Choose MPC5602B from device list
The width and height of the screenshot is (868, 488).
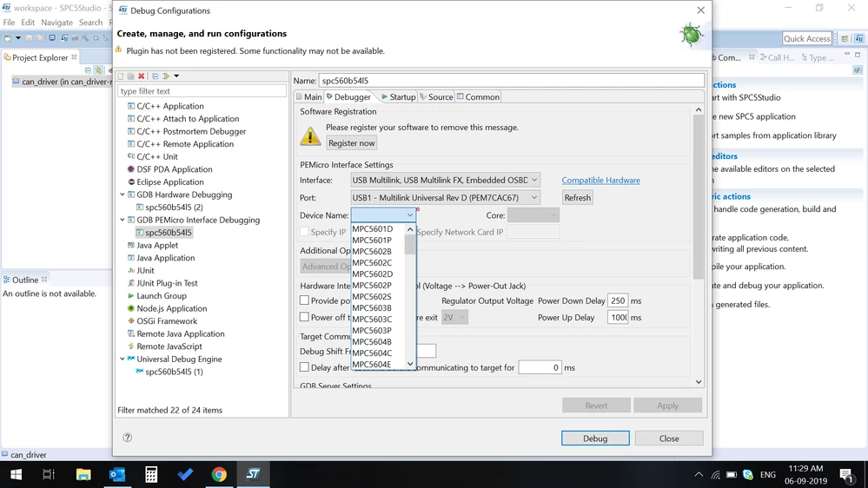click(372, 251)
